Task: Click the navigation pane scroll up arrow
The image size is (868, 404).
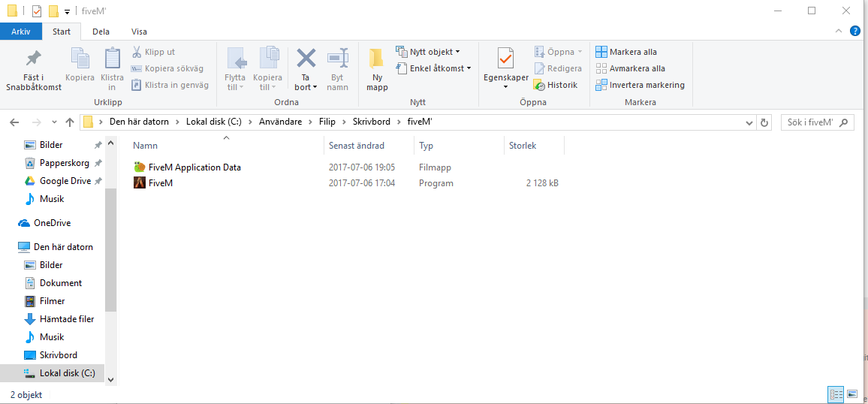Action: (110, 144)
